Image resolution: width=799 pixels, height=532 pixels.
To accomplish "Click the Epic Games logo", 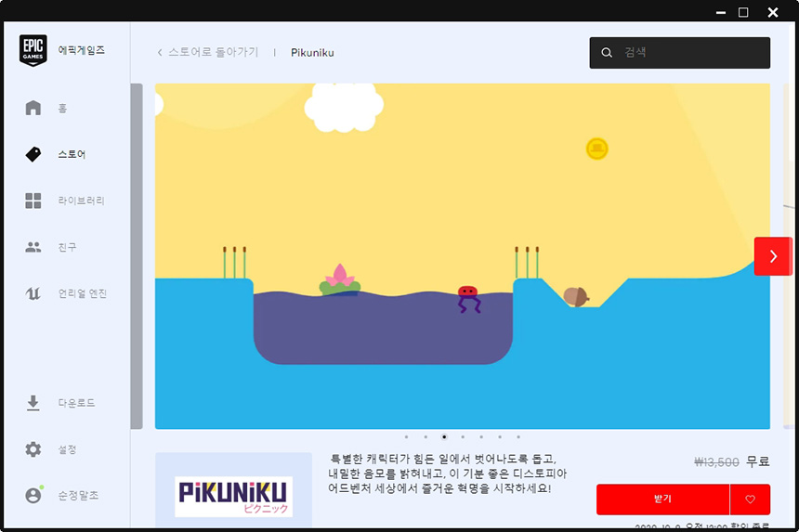I will pos(33,50).
